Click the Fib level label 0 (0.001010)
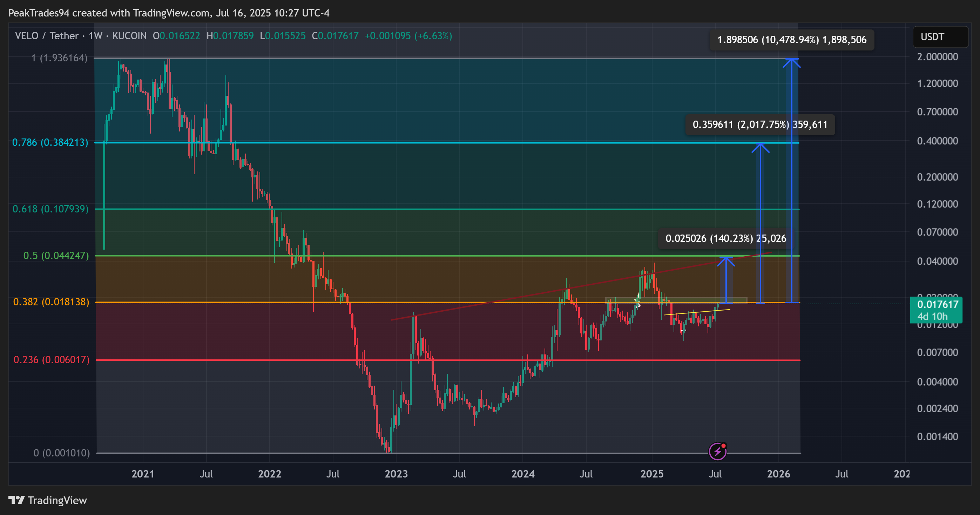The height and width of the screenshot is (515, 980). pos(62,453)
